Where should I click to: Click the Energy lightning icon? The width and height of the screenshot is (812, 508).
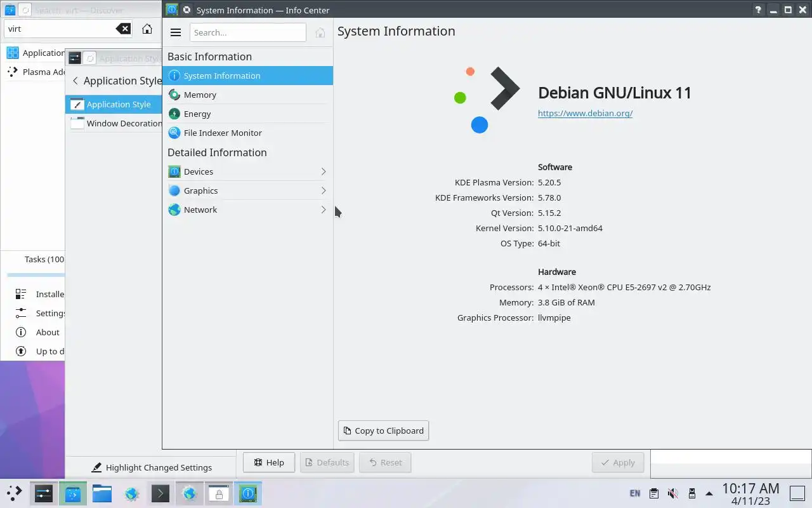(x=174, y=114)
